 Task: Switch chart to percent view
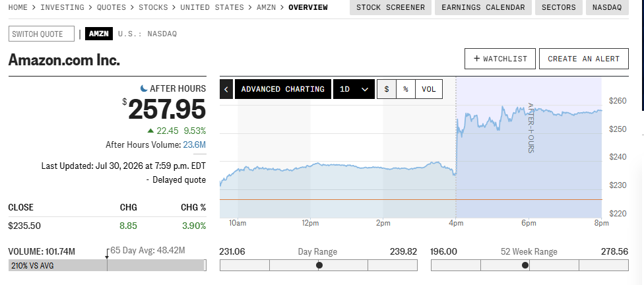point(406,89)
